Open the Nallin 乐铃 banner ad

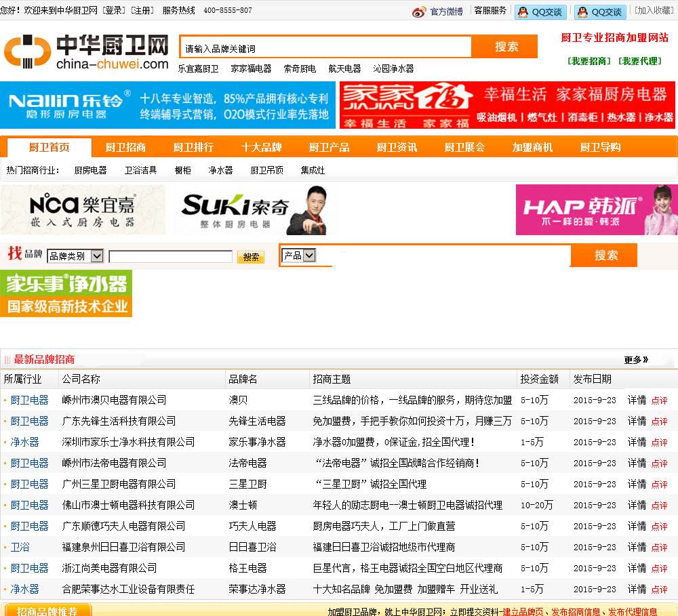[x=167, y=105]
